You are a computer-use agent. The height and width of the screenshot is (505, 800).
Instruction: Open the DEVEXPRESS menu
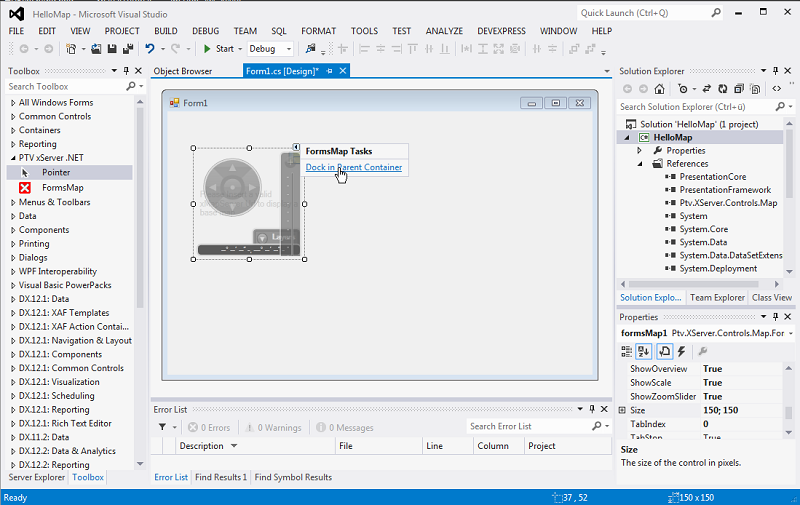[501, 31]
